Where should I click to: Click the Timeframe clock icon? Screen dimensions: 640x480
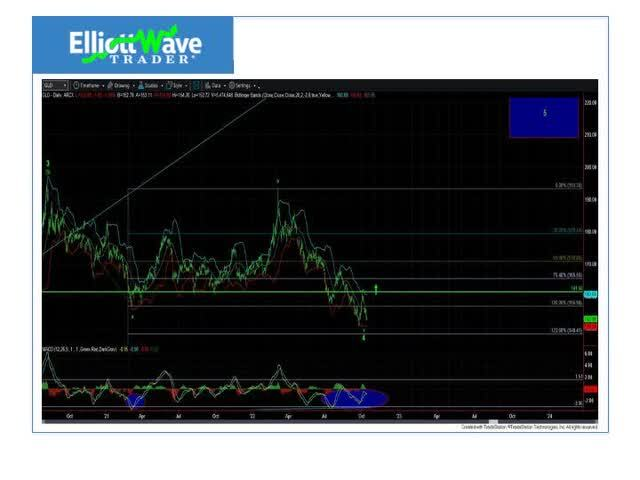[76, 86]
